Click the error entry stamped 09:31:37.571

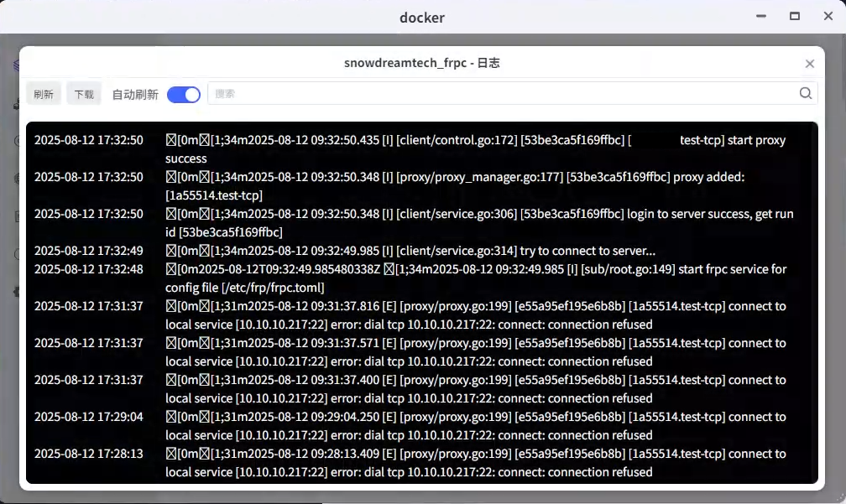tap(475, 352)
